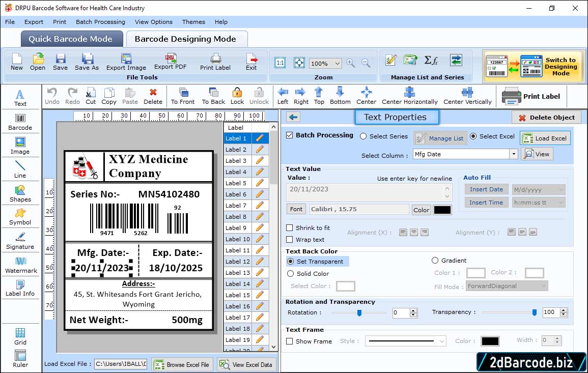Select Solid Color back color option
This screenshot has height=373, width=588.
[x=290, y=274]
